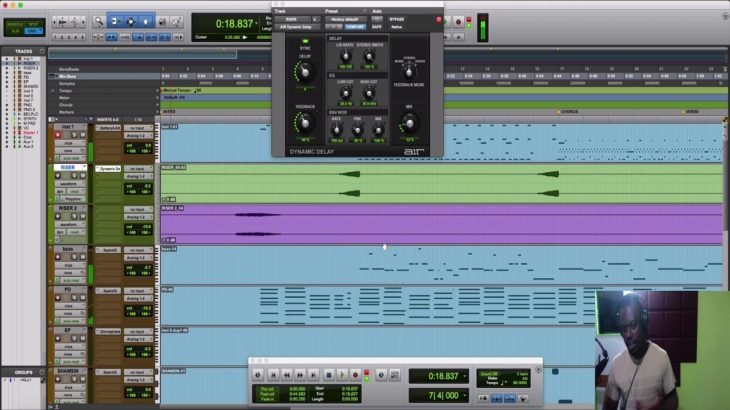Open the RISER track selector in the plug-in header
The height and width of the screenshot is (410, 730).
click(x=292, y=20)
